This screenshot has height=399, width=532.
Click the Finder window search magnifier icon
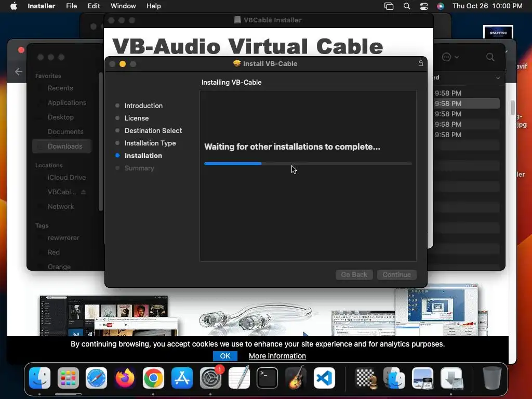click(x=490, y=57)
